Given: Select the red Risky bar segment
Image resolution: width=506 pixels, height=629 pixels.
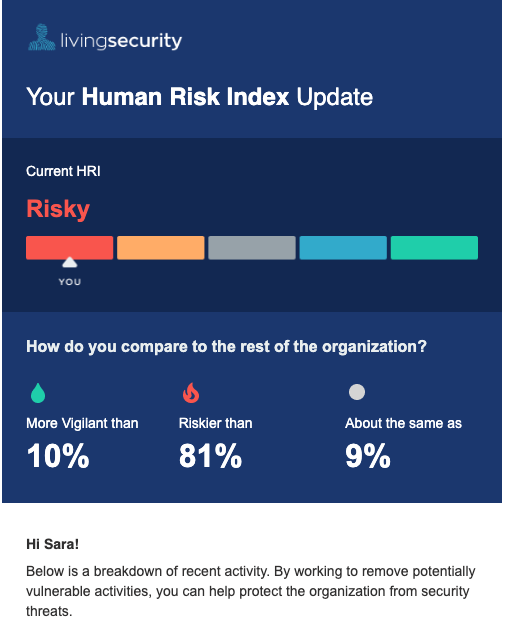Looking at the screenshot, I should tap(69, 248).
